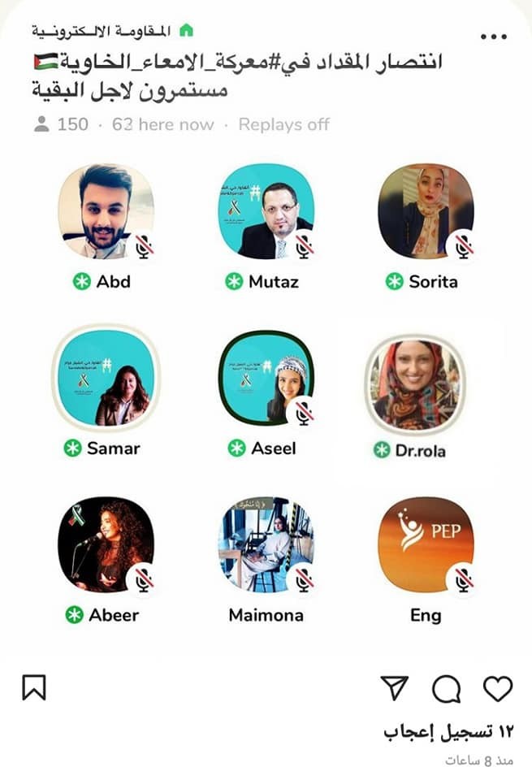Save the post with the bookmark icon

pos(34,687)
